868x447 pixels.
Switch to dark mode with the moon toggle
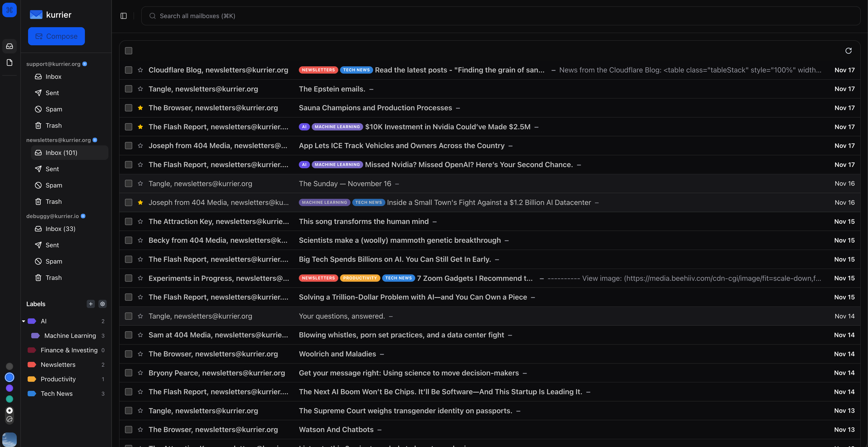point(10,419)
